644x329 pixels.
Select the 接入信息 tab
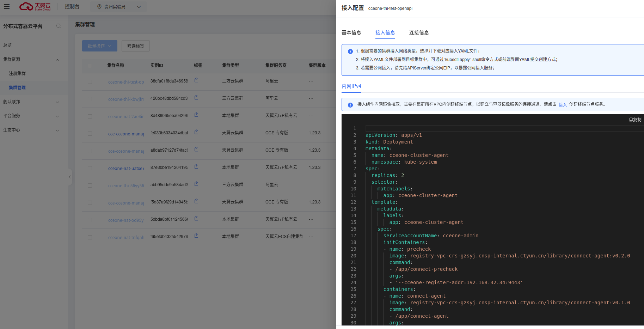(385, 32)
